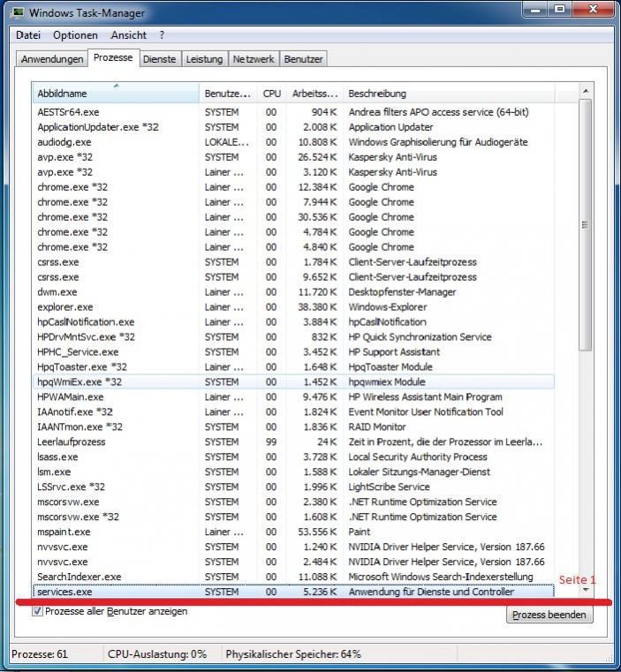Viewport: 621px width, 672px height.
Task: Select the AESTSr64.exe process
Action: click(293, 112)
